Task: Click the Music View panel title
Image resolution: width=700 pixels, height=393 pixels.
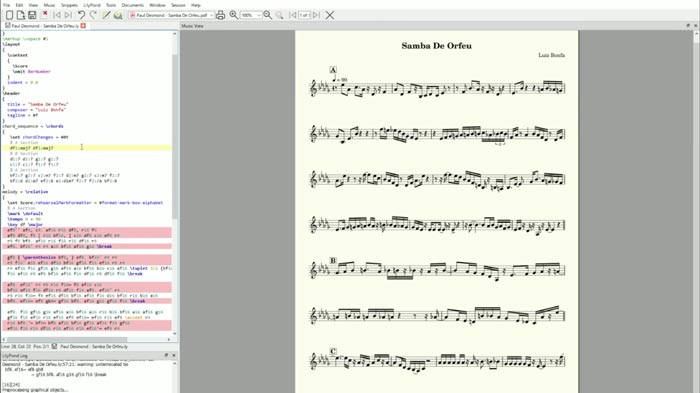Action: [192, 26]
